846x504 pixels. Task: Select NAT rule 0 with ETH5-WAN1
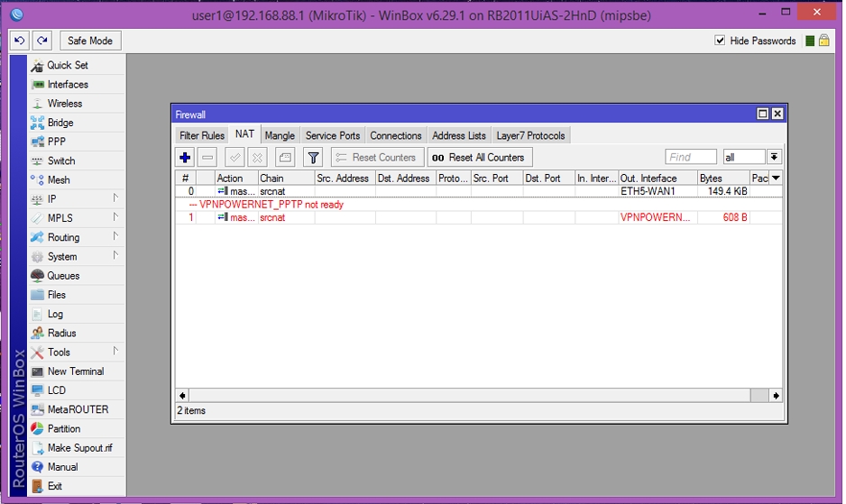pos(479,191)
